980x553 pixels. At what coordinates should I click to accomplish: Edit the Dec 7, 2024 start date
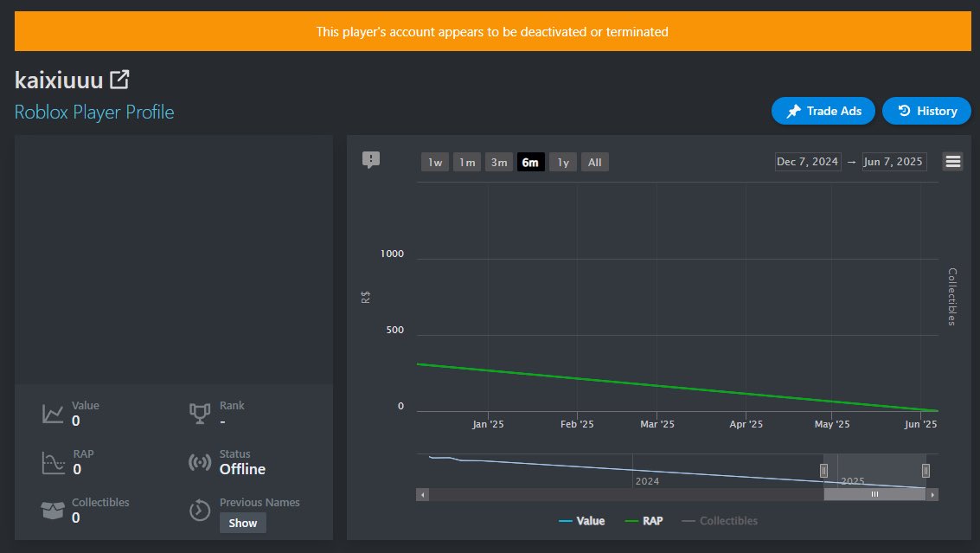pyautogui.click(x=808, y=161)
